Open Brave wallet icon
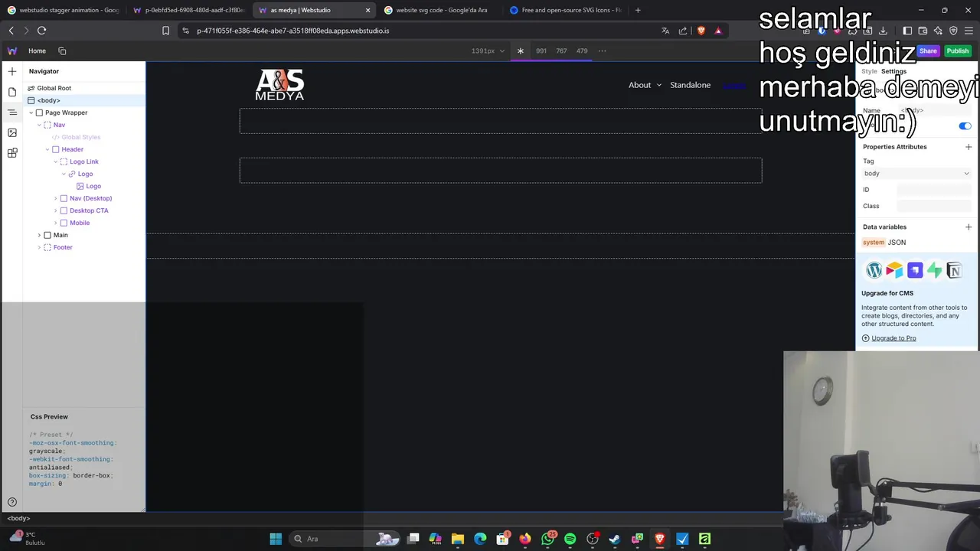The width and height of the screenshot is (980, 551). point(923,31)
